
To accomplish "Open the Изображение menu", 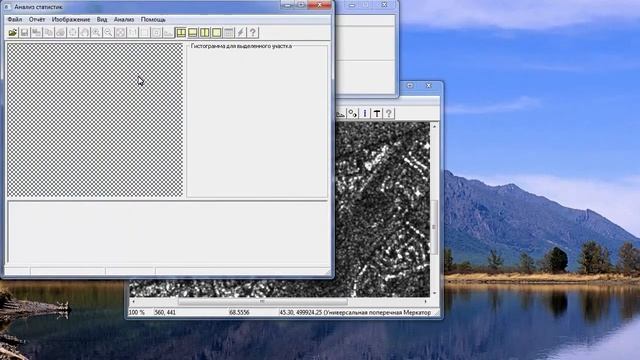I will 71,20.
